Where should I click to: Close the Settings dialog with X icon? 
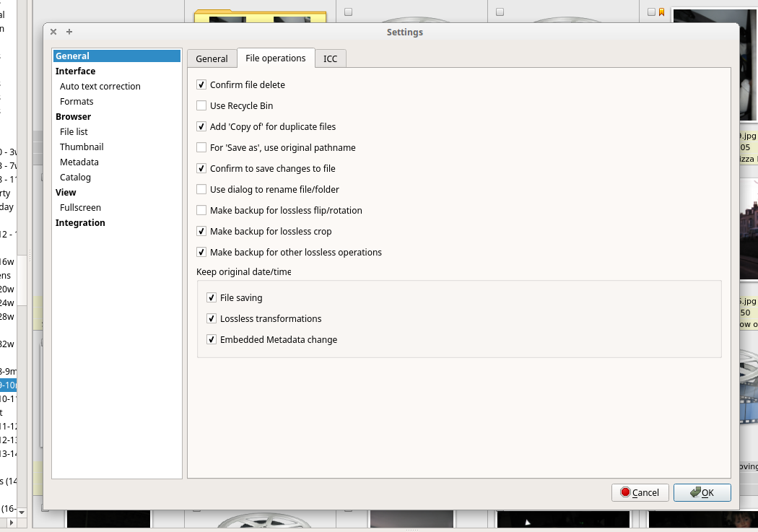coord(53,32)
